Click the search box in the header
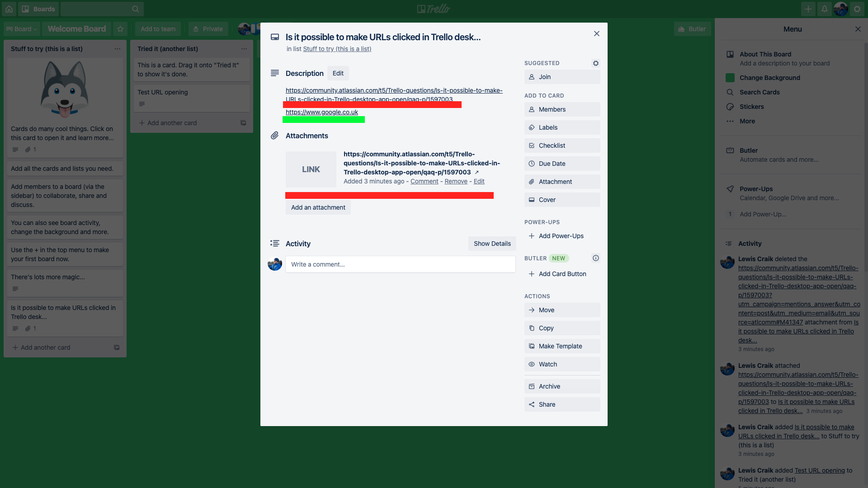 (102, 9)
